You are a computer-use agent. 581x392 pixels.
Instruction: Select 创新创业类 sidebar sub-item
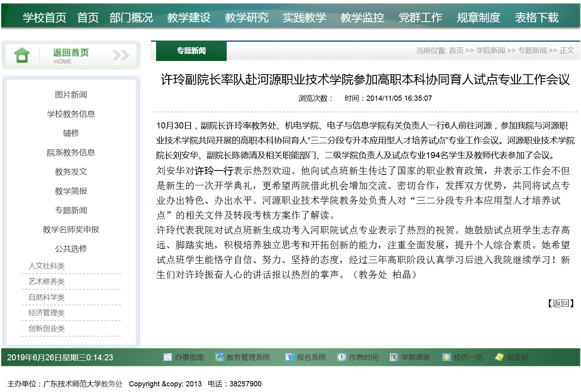pos(47,329)
